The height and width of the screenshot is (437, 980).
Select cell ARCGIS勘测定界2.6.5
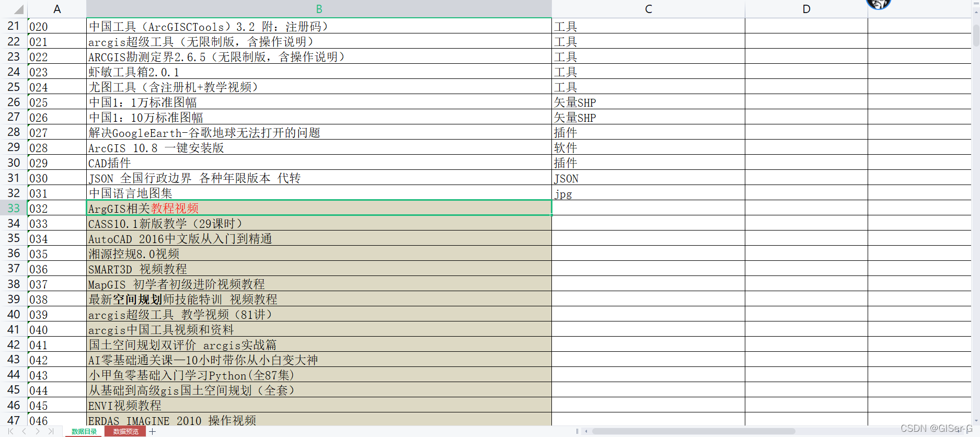click(x=319, y=56)
